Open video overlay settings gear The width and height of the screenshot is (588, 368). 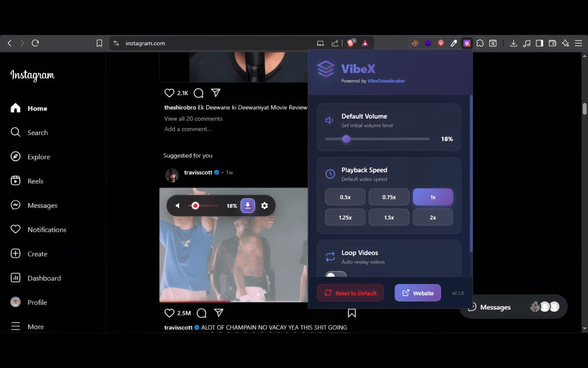pyautogui.click(x=265, y=206)
